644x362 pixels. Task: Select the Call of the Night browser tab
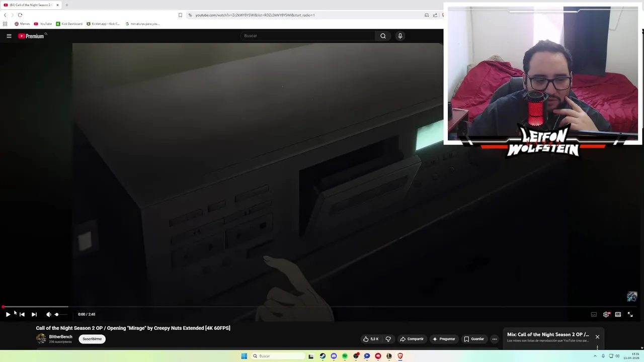point(31,5)
